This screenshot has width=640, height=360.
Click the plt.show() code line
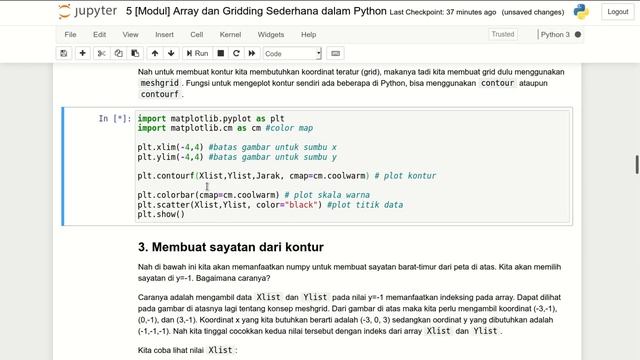point(161,214)
